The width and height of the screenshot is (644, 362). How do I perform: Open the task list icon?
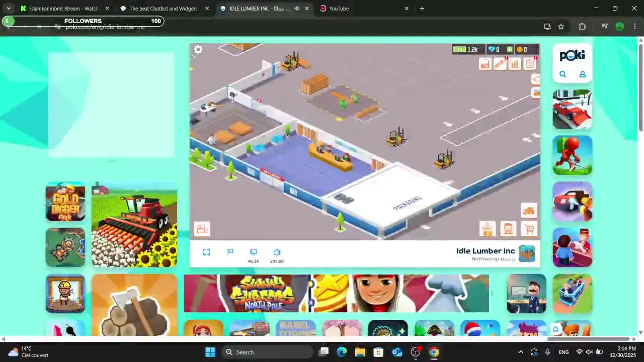[x=530, y=64]
